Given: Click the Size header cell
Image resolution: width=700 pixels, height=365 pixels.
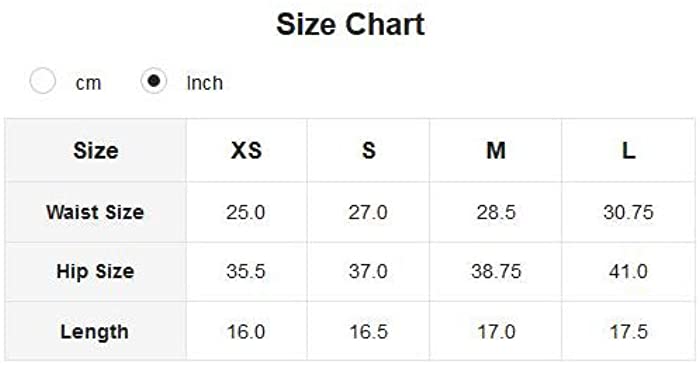Looking at the screenshot, I should [x=96, y=150].
